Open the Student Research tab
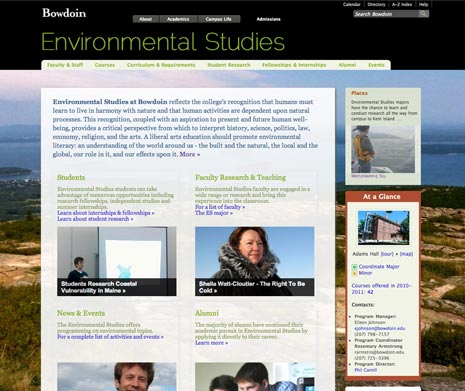Screen dimensions: 465x391 [229, 65]
